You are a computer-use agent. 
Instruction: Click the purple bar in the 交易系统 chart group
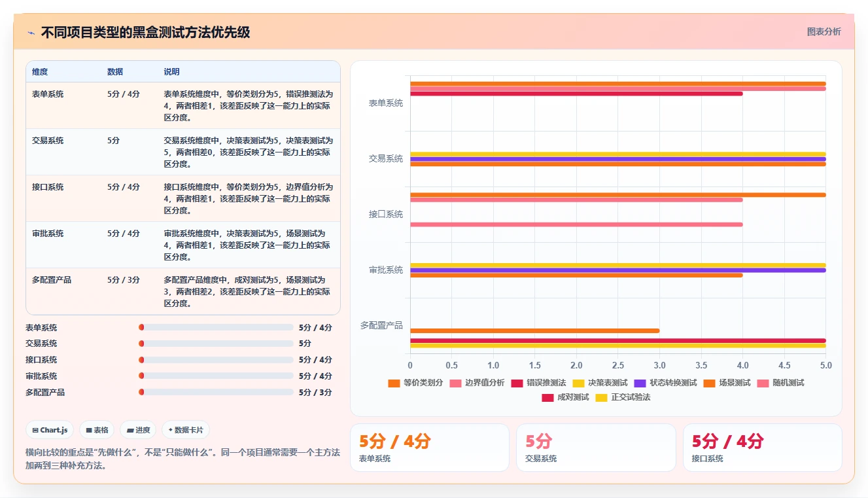(x=618, y=159)
